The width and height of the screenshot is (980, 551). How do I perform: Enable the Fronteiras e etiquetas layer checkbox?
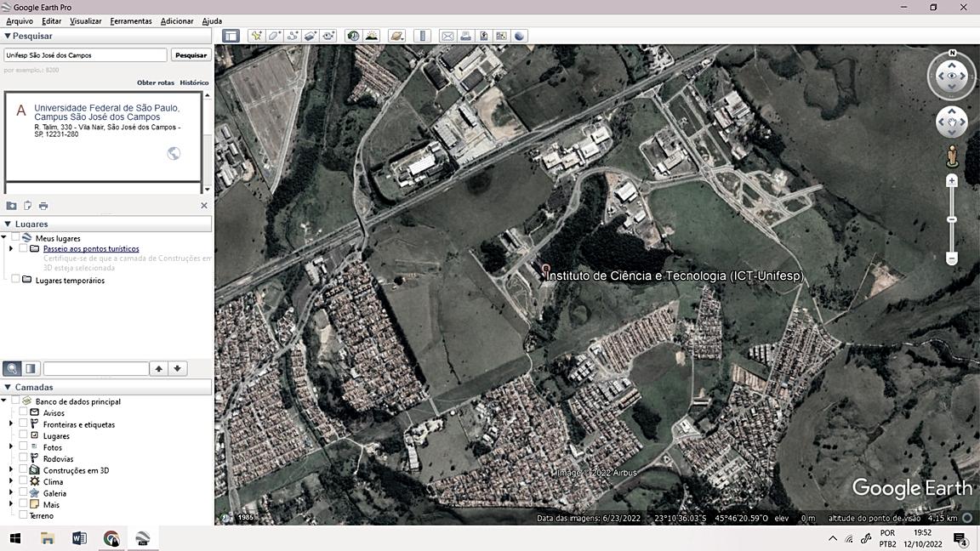click(x=23, y=424)
